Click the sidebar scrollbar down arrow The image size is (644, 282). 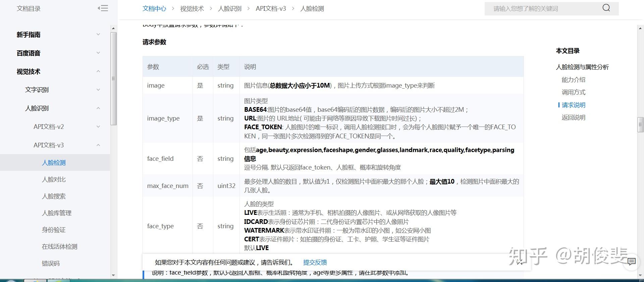click(x=113, y=275)
